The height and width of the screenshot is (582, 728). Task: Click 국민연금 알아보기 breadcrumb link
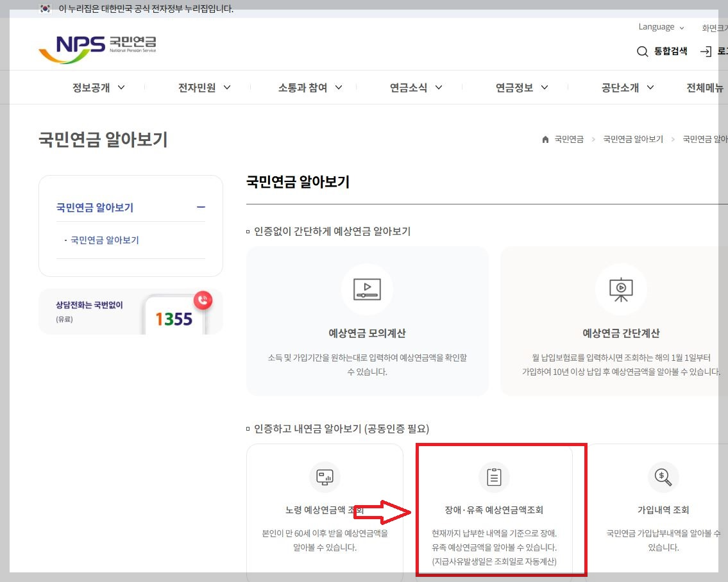click(x=633, y=139)
